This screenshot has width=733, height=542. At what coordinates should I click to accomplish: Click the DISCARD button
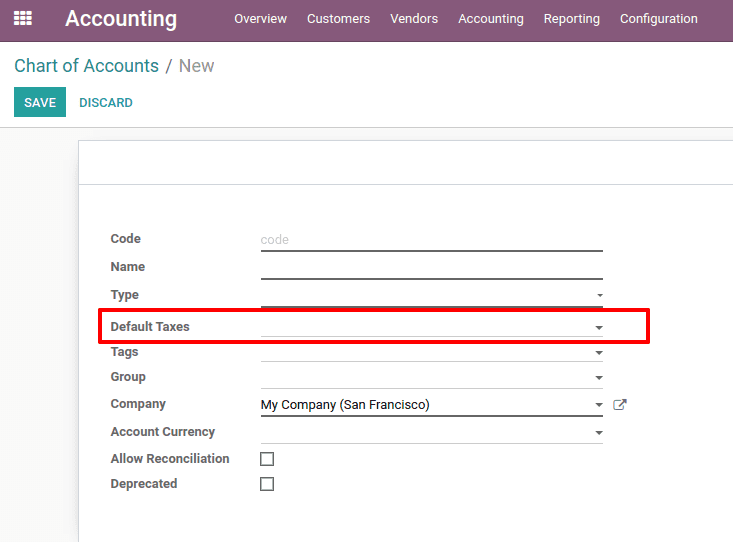(x=106, y=102)
